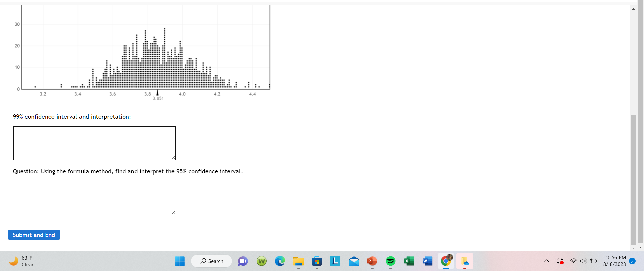
Task: Open File Explorer from the taskbar
Action: click(x=298, y=261)
